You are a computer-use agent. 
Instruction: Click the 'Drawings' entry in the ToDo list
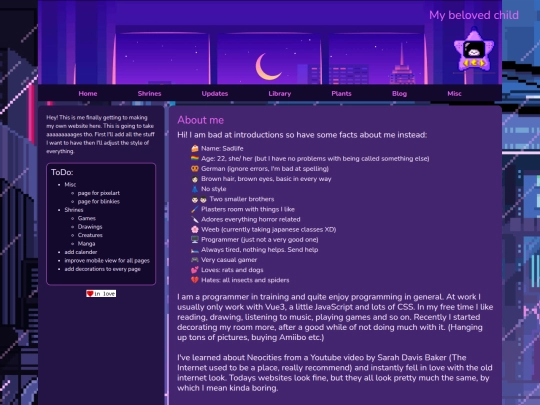[90, 227]
